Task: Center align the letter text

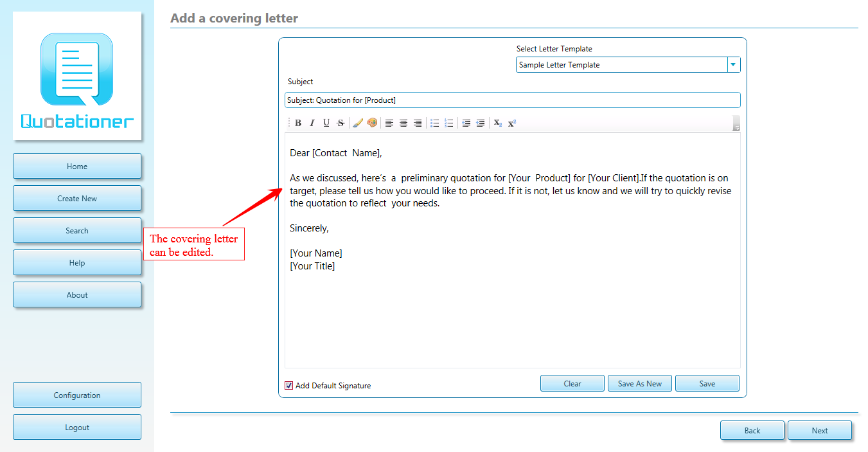Action: pos(403,123)
